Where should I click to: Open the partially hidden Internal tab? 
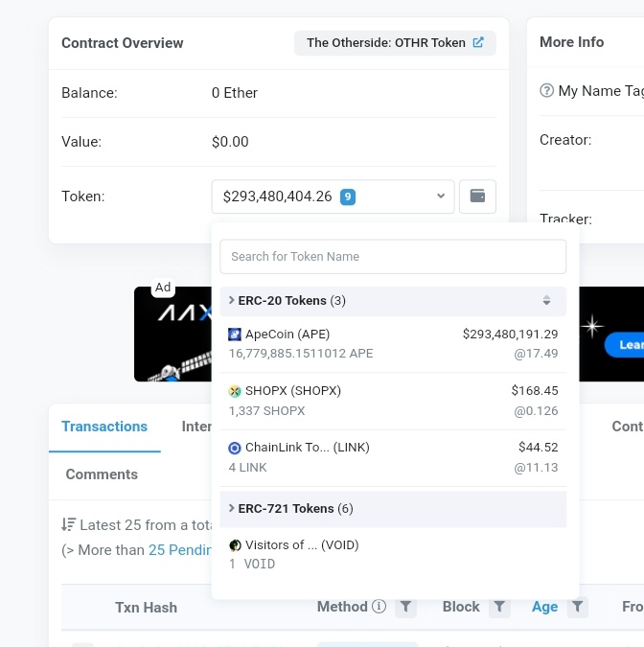[x=196, y=427]
